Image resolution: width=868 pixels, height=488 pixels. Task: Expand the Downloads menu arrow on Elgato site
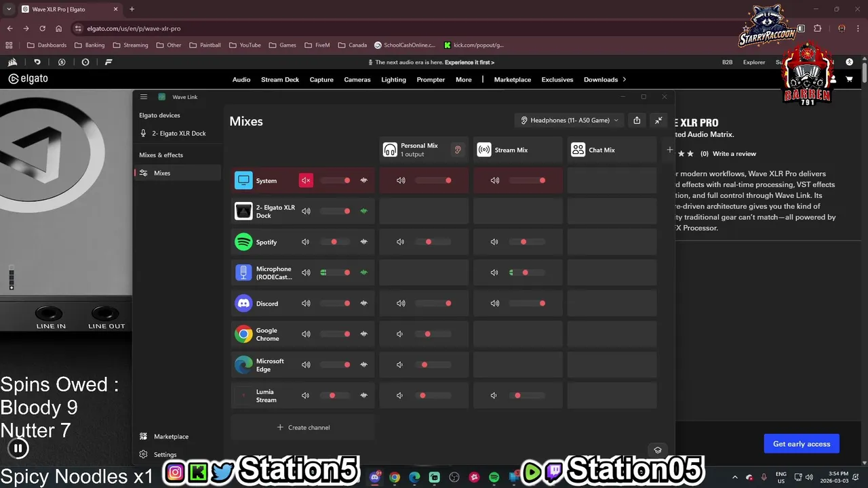coord(625,79)
